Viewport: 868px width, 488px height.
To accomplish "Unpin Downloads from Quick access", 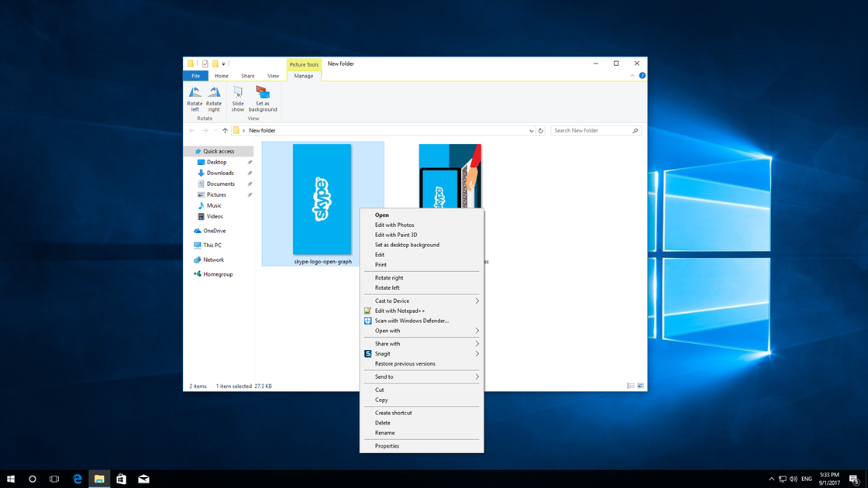I will point(250,173).
